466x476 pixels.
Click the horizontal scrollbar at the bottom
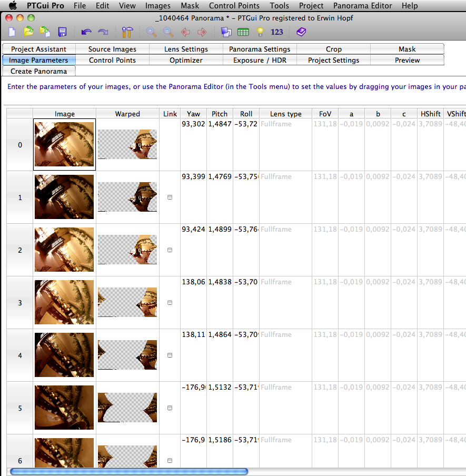(129, 471)
